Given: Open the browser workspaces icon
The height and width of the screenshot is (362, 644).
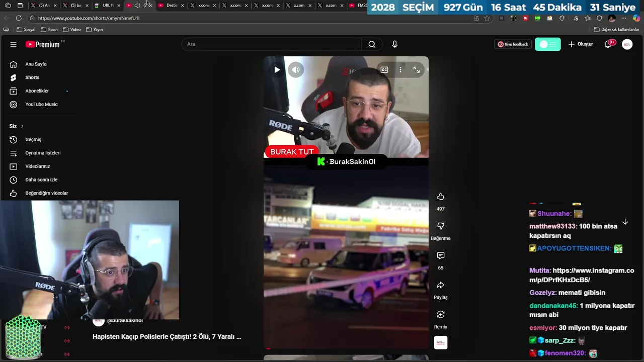Looking at the screenshot, I should tap(8, 6).
